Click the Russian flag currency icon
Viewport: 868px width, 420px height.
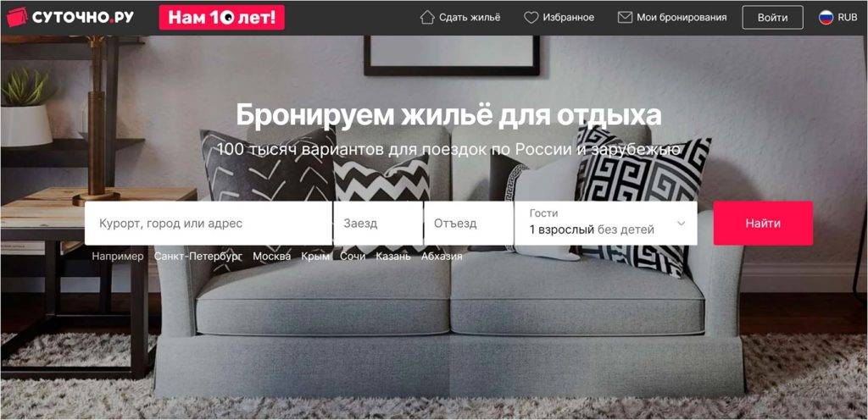[826, 18]
